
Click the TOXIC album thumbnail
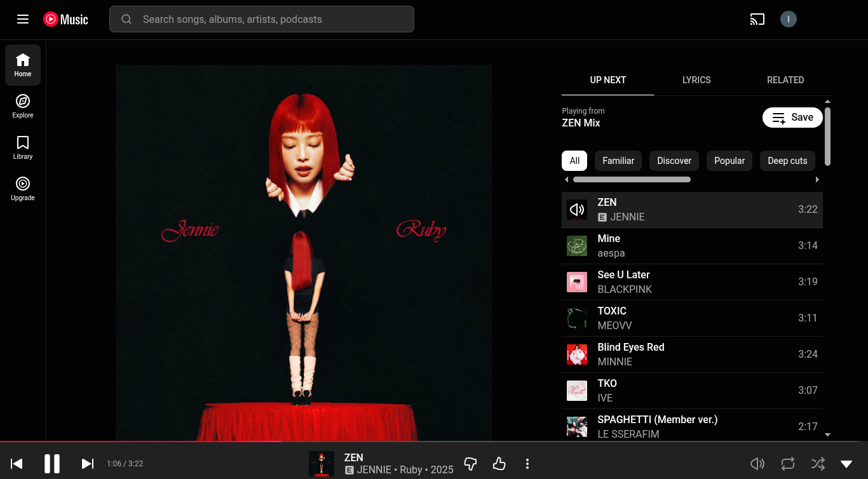(x=577, y=318)
